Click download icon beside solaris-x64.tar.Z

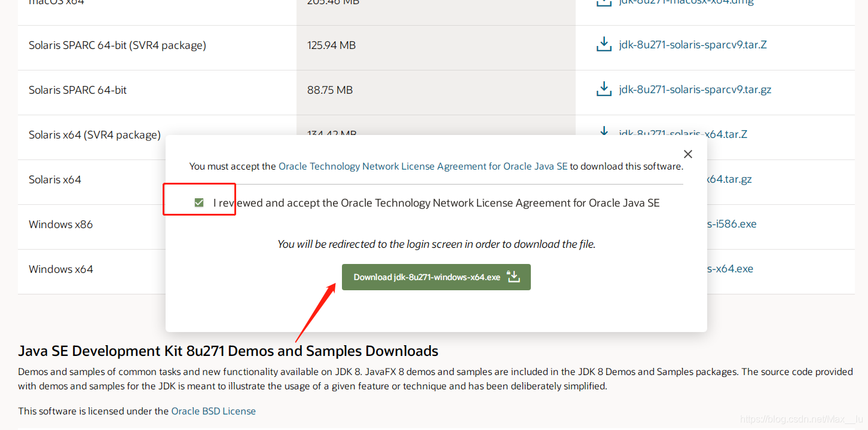604,131
